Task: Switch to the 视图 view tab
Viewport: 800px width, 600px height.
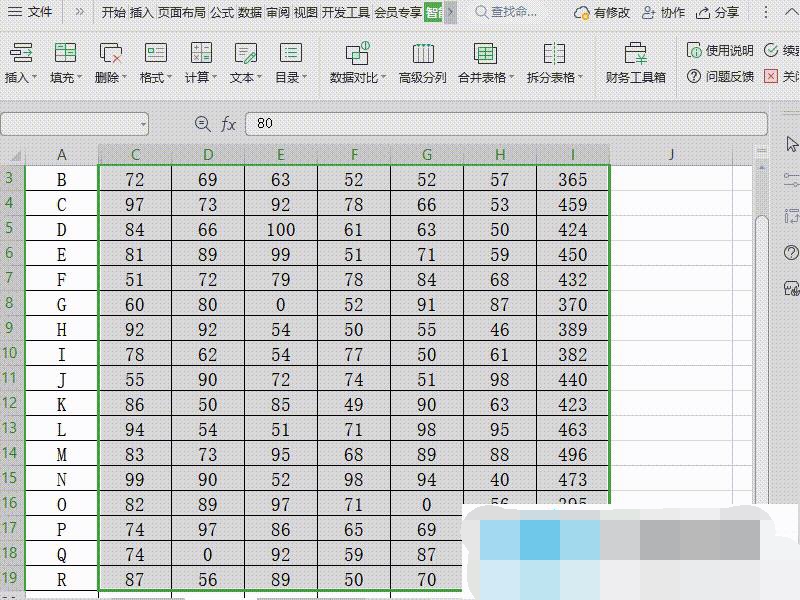Action: [305, 12]
